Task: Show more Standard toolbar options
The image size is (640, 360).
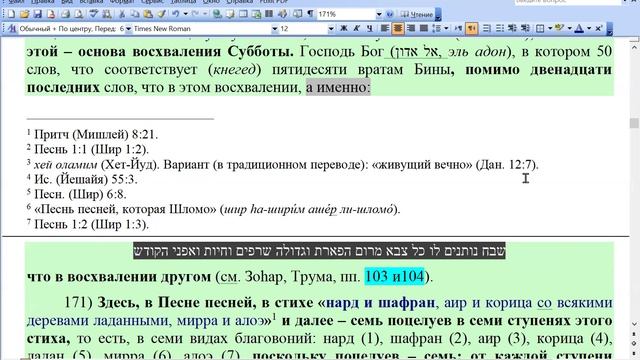Action: [438, 14]
